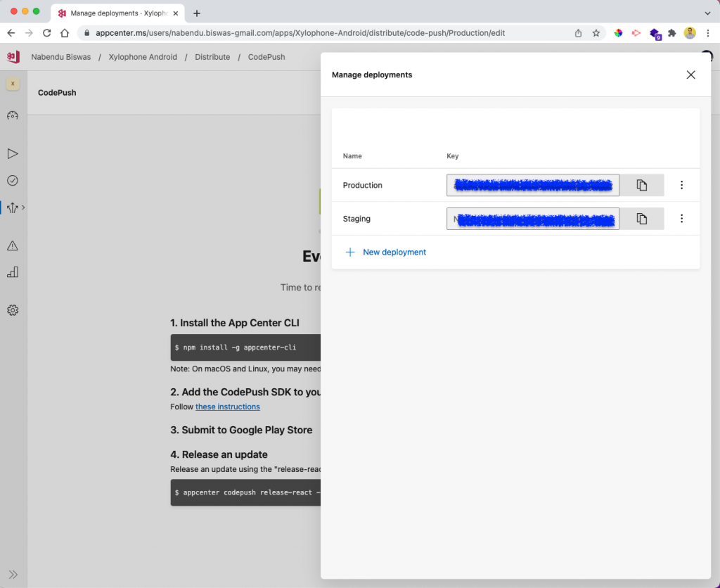Click the 'Key' column header
This screenshot has width=720, height=588.
click(452, 156)
